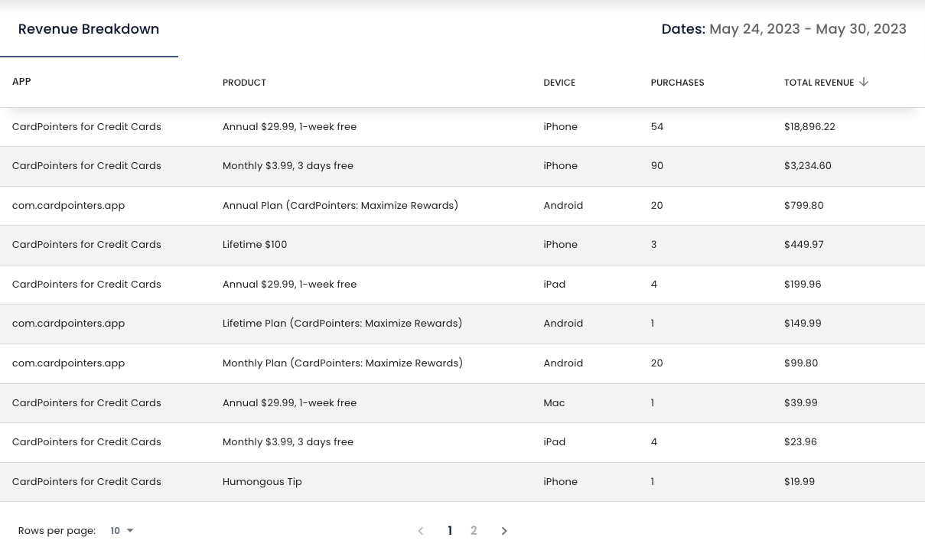
Task: Click CardPointers for Credit Cards in Humongous Tip row
Action: 86,482
